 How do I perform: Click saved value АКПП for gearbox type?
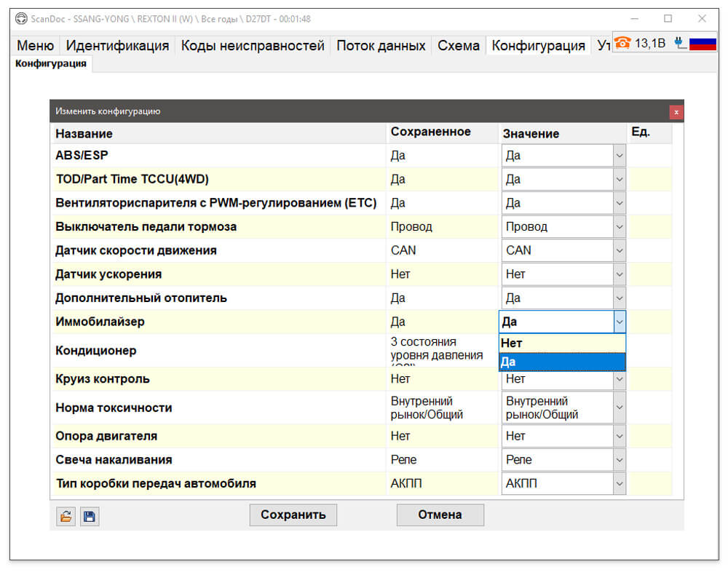(x=406, y=483)
